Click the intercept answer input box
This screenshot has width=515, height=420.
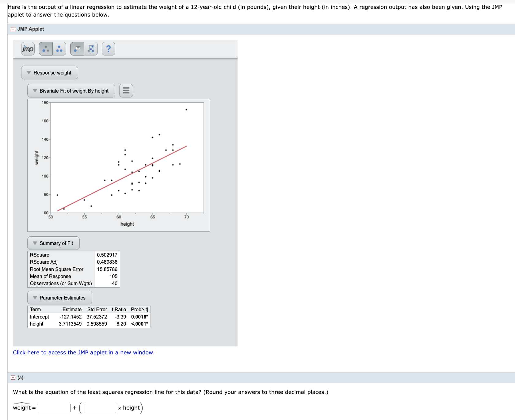pos(54,408)
